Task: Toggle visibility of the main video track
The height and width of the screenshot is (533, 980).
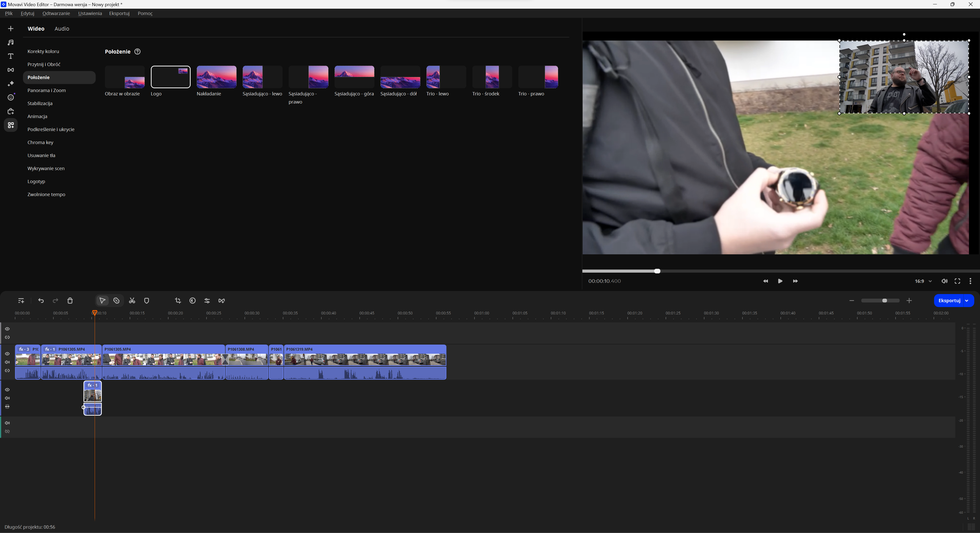Action: tap(7, 353)
